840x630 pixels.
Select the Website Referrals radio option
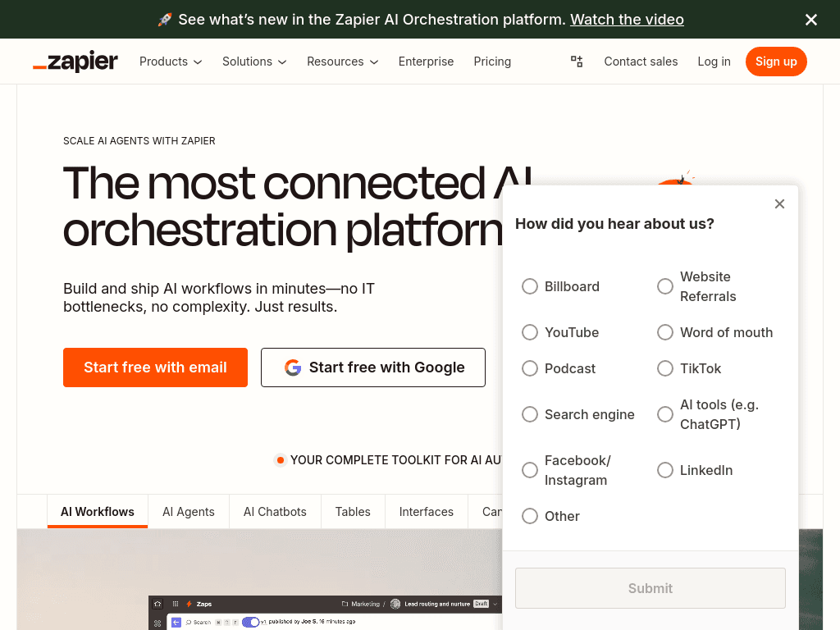tap(665, 286)
